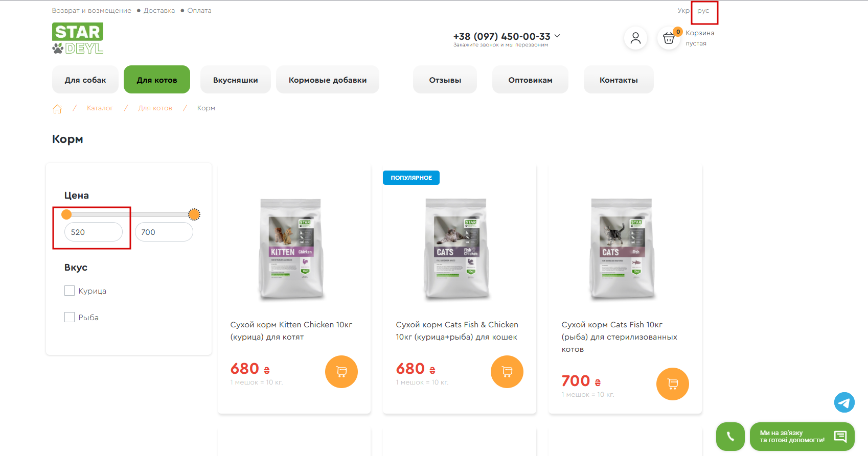868x456 pixels.
Task: Add Kitten Chicken 10кг to cart
Action: tap(341, 372)
